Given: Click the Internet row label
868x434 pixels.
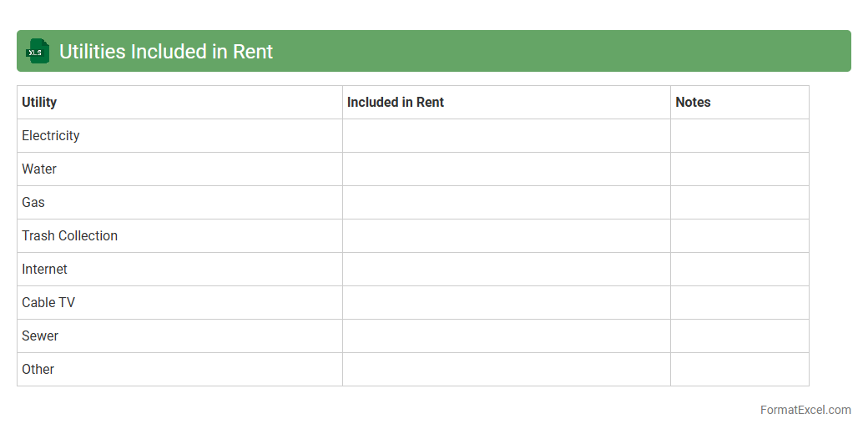Looking at the screenshot, I should [44, 269].
